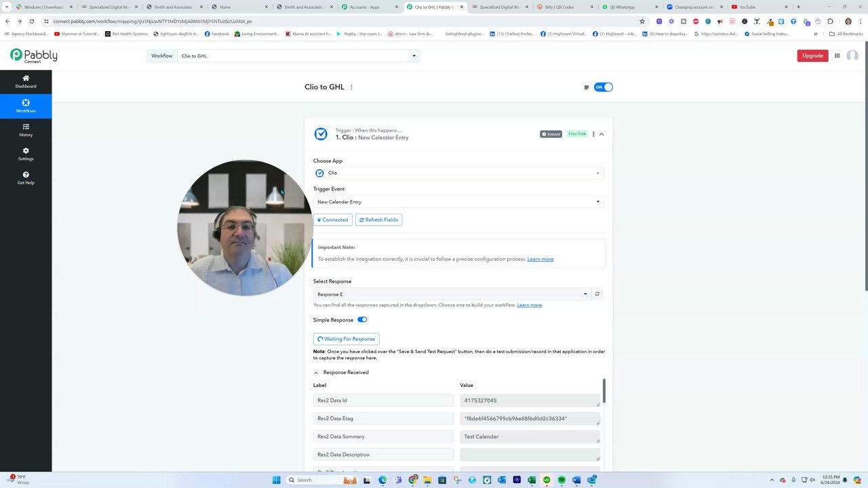Viewport: 868px width, 488px height.
Task: Open the three-dot menu next to Clio to GHL title
Action: 351,87
